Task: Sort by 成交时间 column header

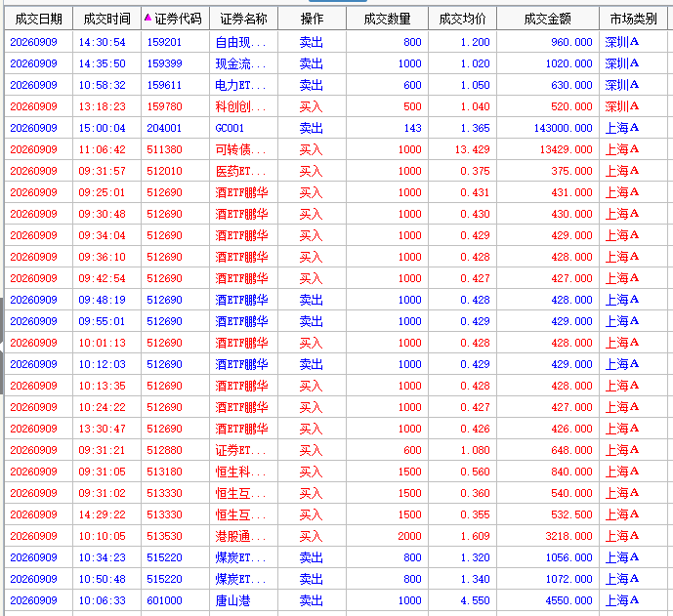Action: (x=106, y=19)
